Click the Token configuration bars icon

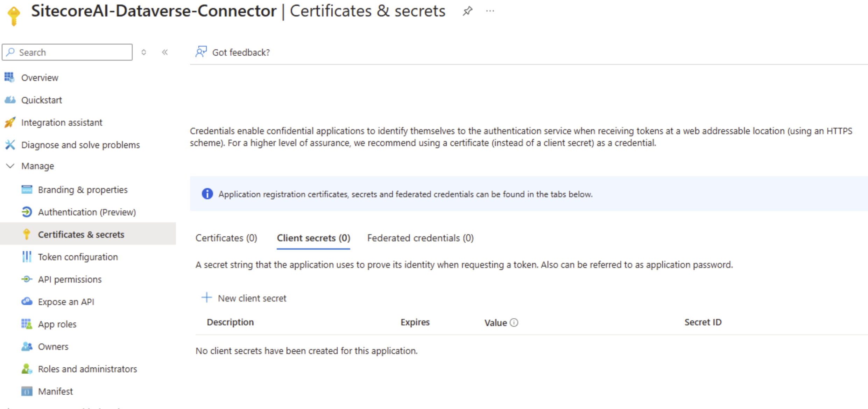click(27, 257)
